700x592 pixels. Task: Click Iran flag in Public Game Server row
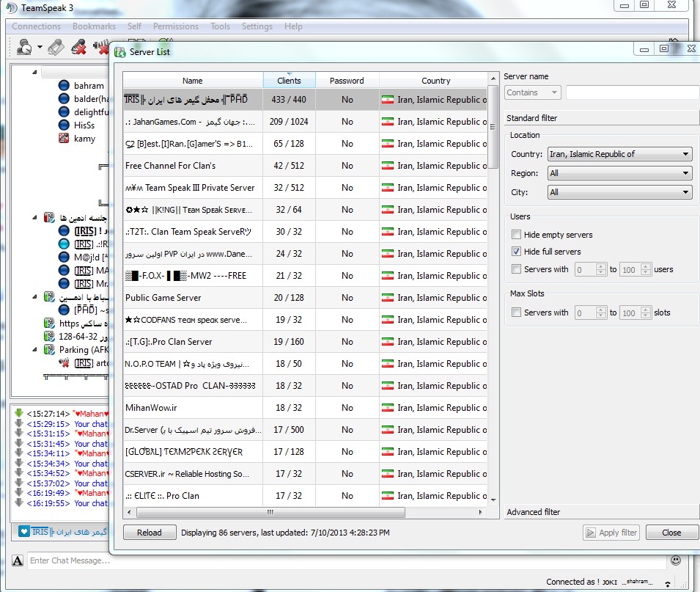pyautogui.click(x=388, y=298)
